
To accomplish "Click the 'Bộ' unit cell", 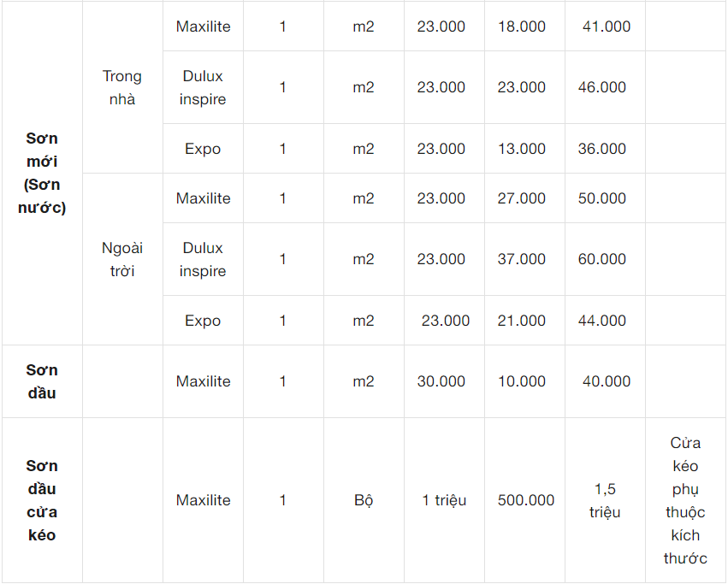I will 364,500.
